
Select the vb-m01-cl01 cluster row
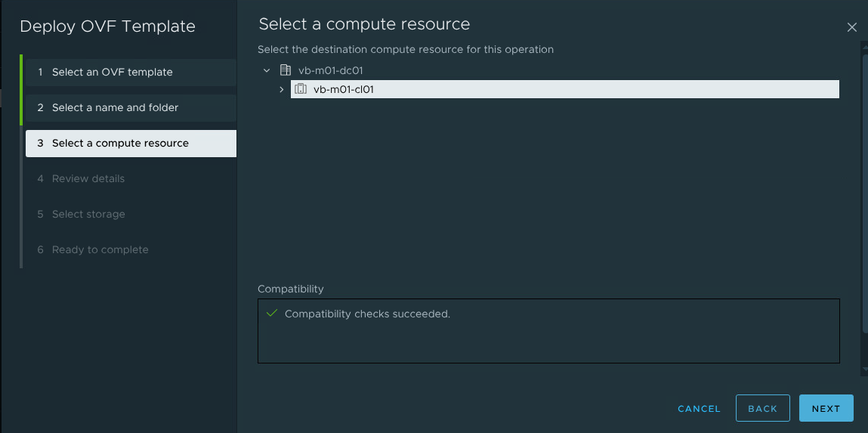[x=564, y=89]
